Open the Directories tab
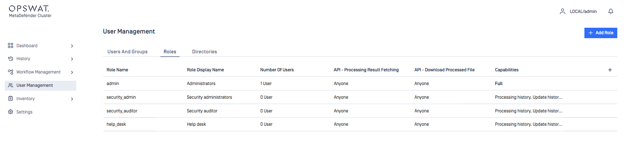Screen dimensions: 644x152 204,52
